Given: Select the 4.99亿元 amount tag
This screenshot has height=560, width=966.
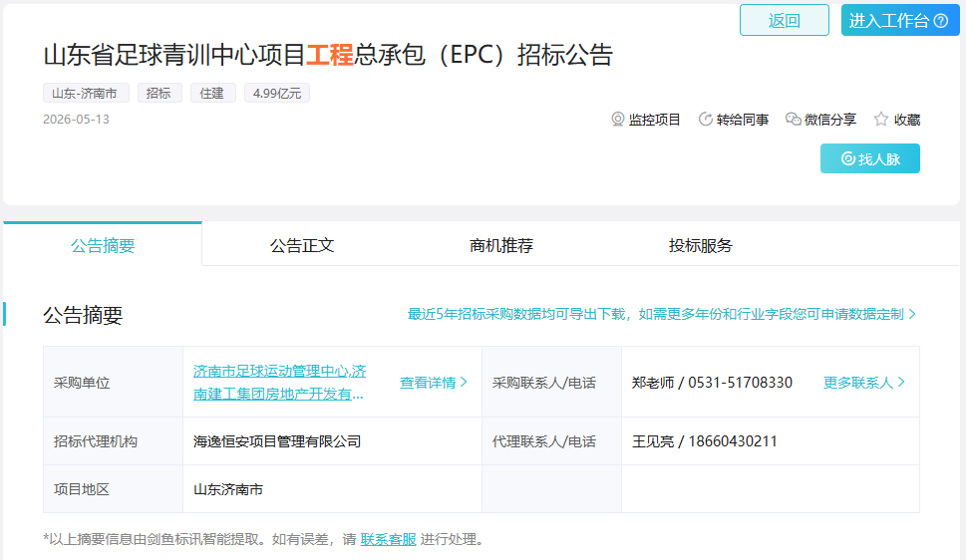Looking at the screenshot, I should point(276,93).
